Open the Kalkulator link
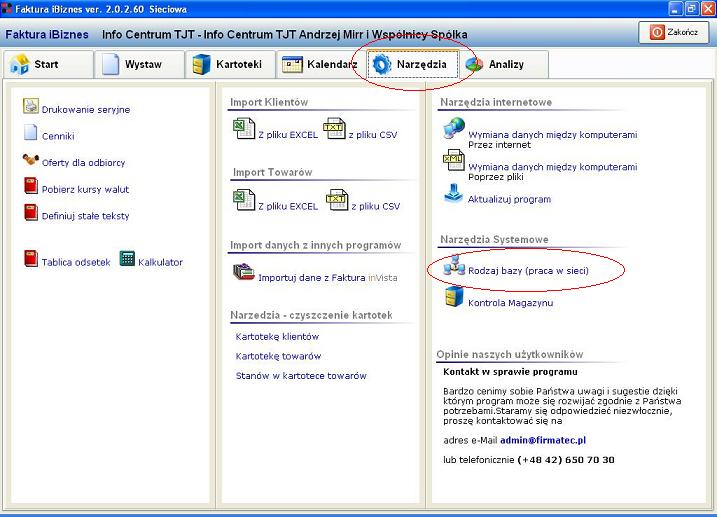The height and width of the screenshot is (517, 717). click(161, 262)
